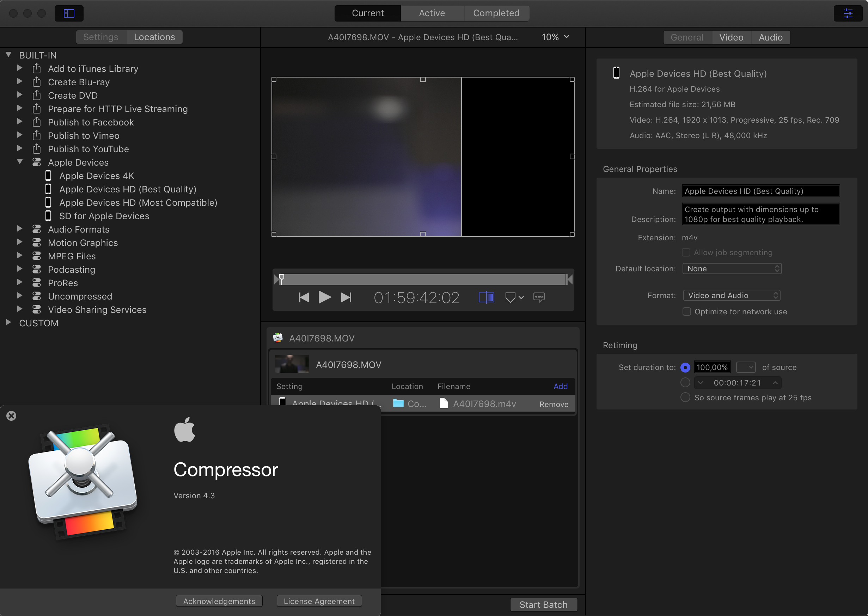Click the share icon next to Create Blu-ray
Screen dimensions: 868x616
click(36, 82)
